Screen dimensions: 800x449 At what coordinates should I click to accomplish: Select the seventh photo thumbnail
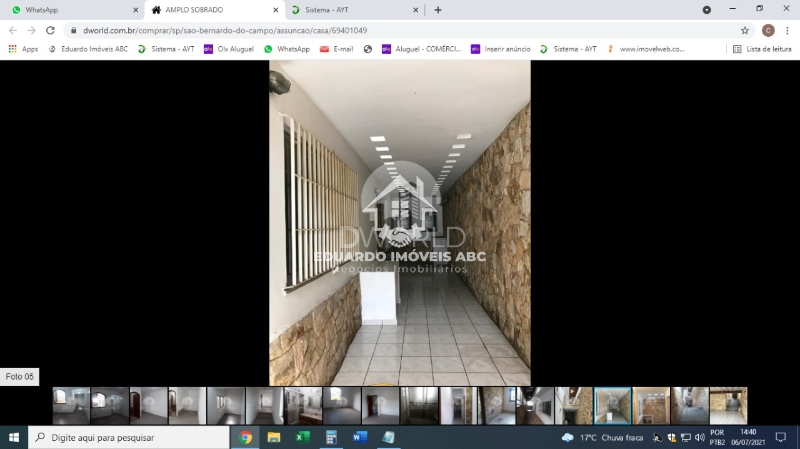pyautogui.click(x=303, y=406)
